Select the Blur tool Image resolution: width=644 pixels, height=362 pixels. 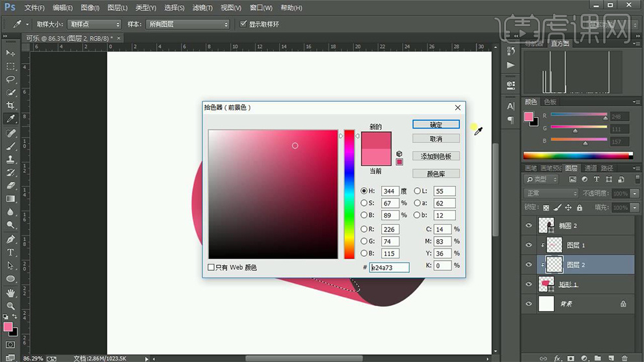pos(10,212)
